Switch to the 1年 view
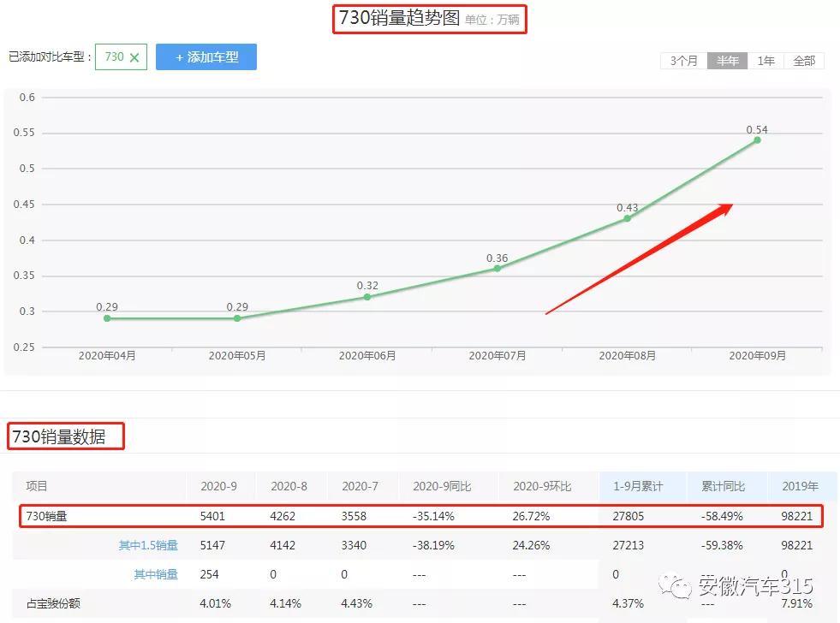840x623 pixels. pos(765,61)
